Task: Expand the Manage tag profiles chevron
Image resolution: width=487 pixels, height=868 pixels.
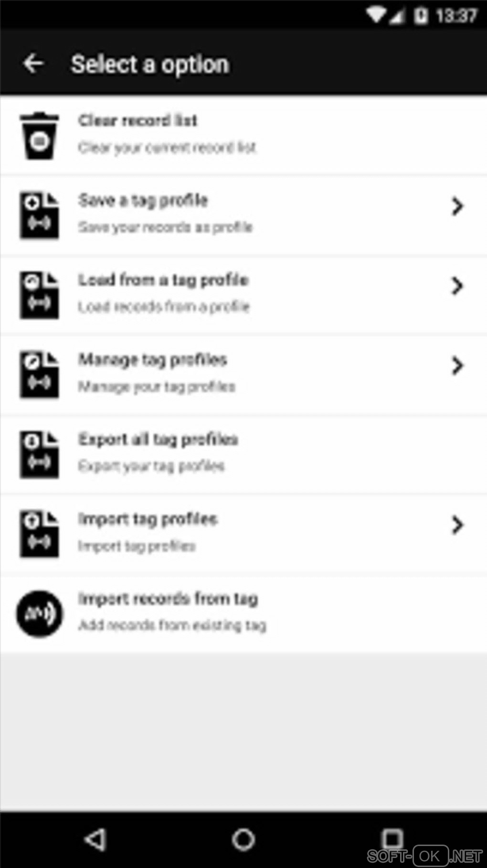Action: coord(457,365)
